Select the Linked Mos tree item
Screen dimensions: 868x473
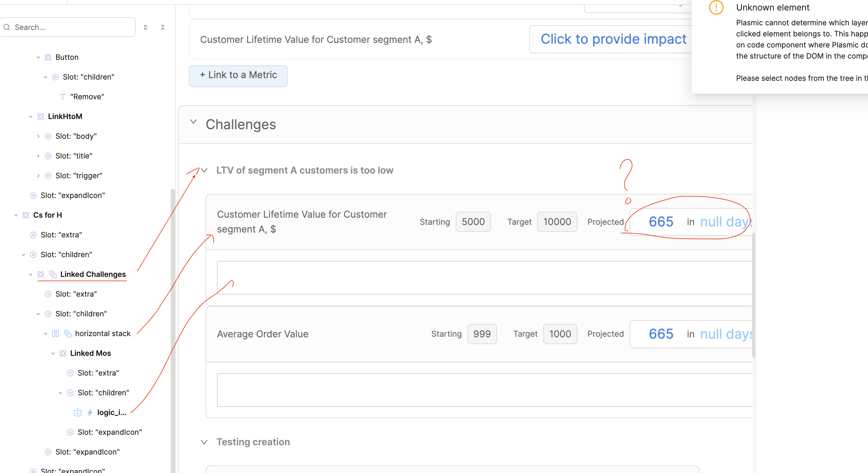tap(90, 353)
